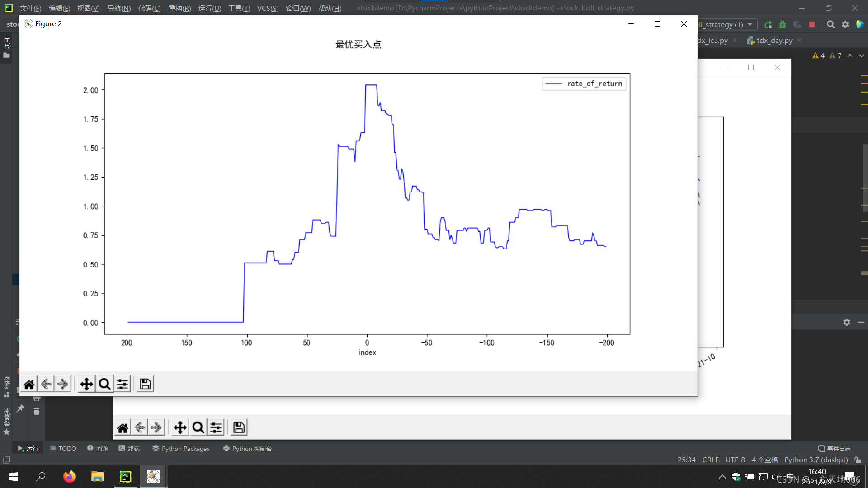Click the red Stop run button in PyCharm
This screenshot has width=868, height=488.
[812, 24]
